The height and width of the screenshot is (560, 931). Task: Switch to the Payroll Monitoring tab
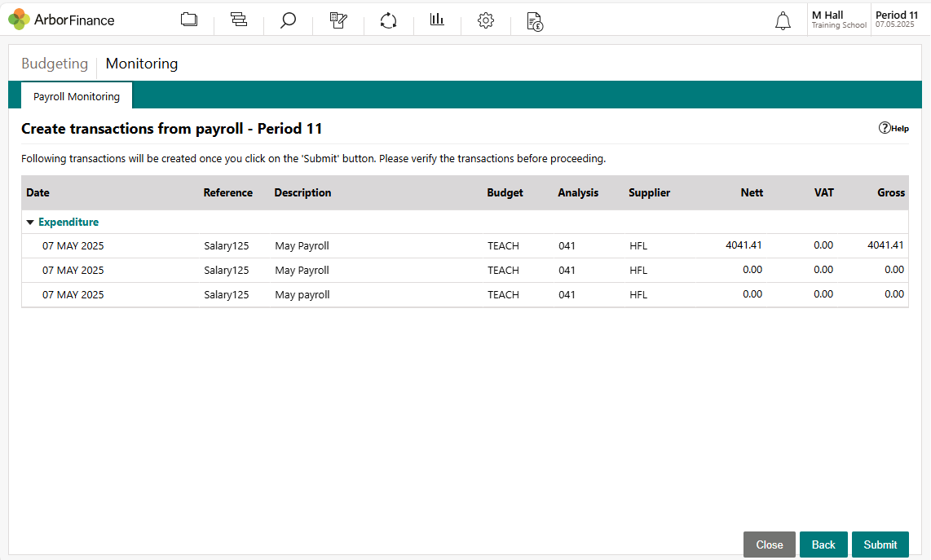(77, 96)
